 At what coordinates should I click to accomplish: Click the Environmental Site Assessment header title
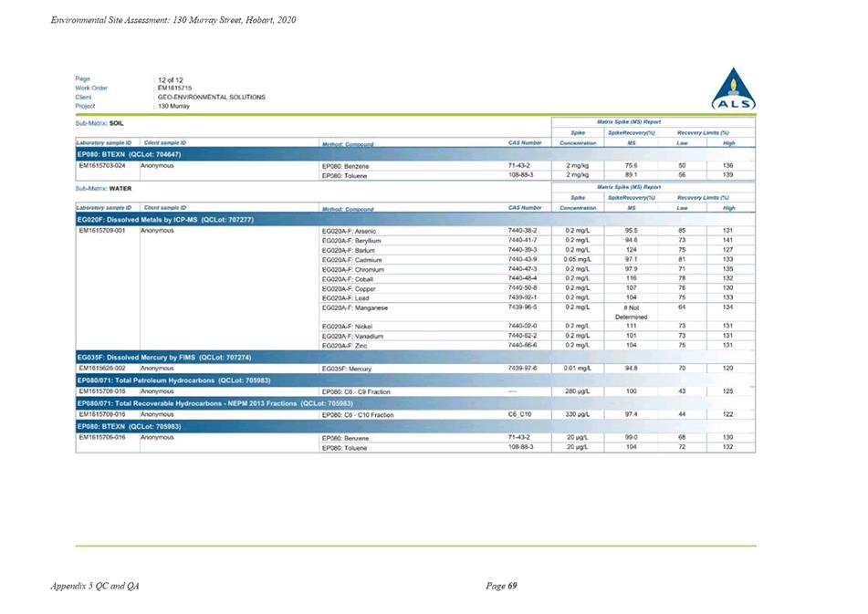click(x=173, y=20)
